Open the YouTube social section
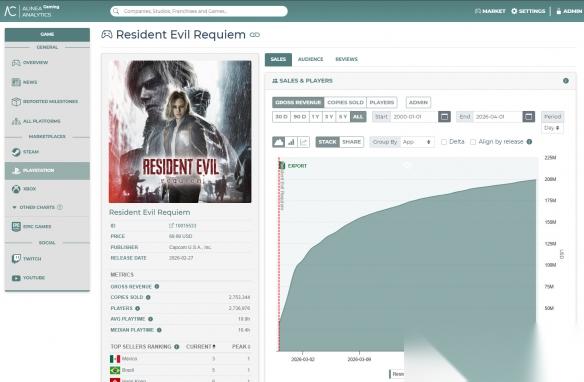The height and width of the screenshot is (382, 584). point(47,278)
